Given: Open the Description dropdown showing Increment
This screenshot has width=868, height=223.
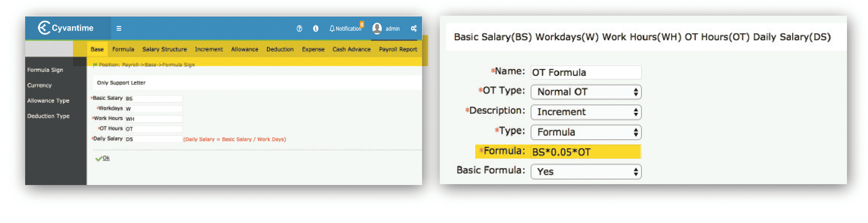Looking at the screenshot, I should (x=586, y=112).
